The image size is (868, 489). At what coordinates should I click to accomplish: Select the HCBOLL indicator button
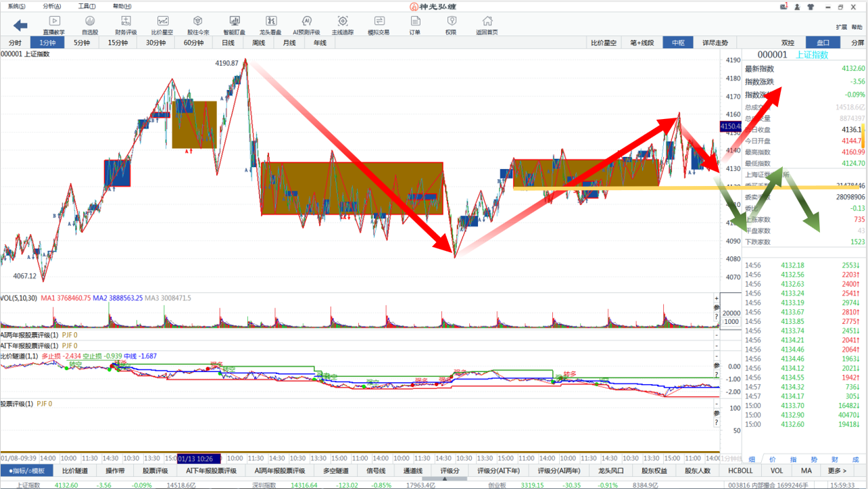tap(740, 471)
